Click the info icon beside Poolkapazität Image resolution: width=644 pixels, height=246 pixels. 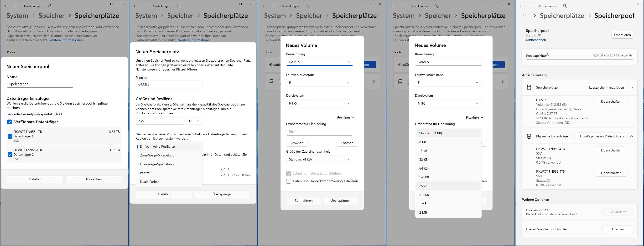(x=547, y=55)
